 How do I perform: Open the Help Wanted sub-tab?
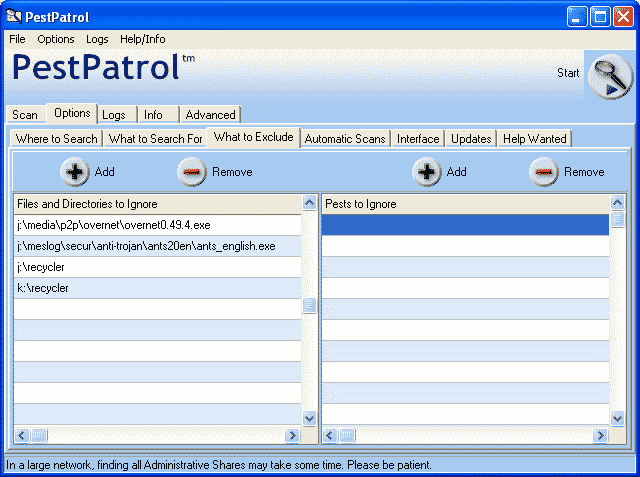(535, 139)
